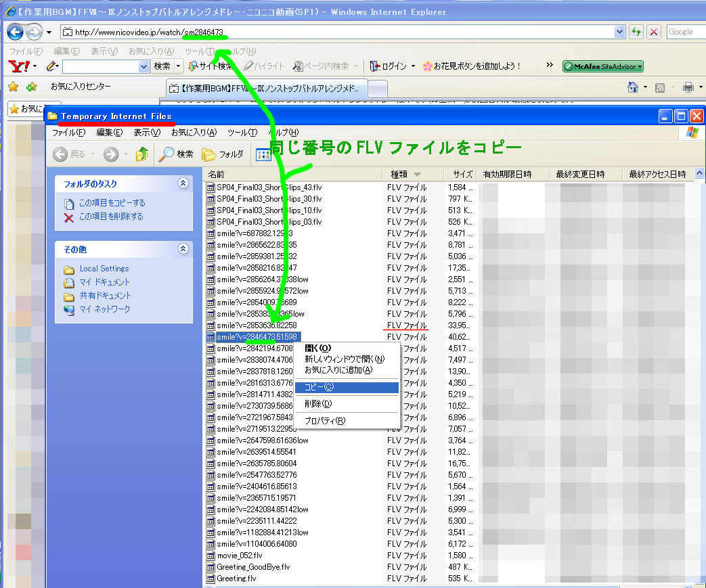Click the IE print icon
This screenshot has height=588, width=706.
pos(688,87)
